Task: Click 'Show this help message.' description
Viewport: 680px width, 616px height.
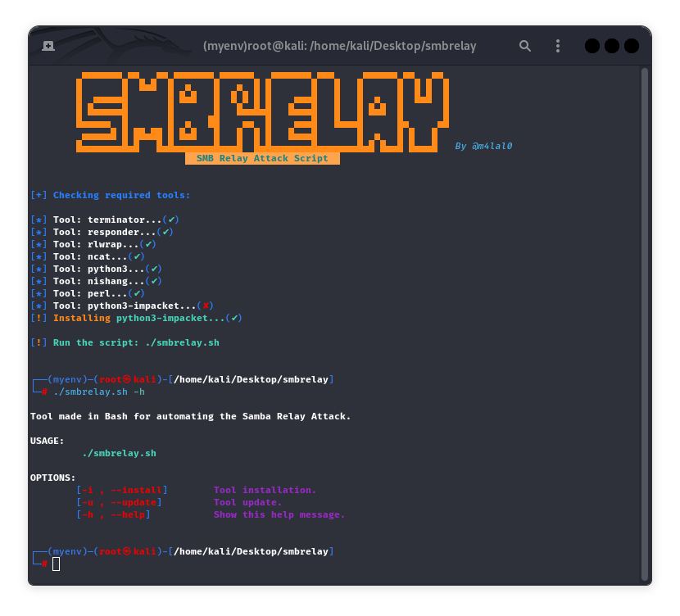Action: [279, 514]
